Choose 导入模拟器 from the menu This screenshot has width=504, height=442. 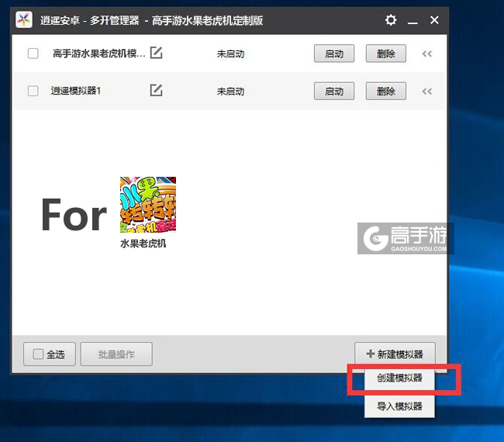[x=399, y=406]
